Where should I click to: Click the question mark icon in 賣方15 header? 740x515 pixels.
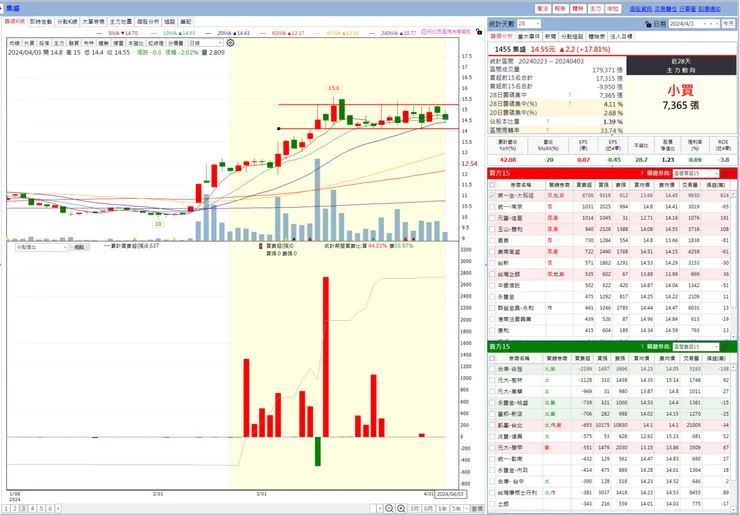[x=642, y=346]
